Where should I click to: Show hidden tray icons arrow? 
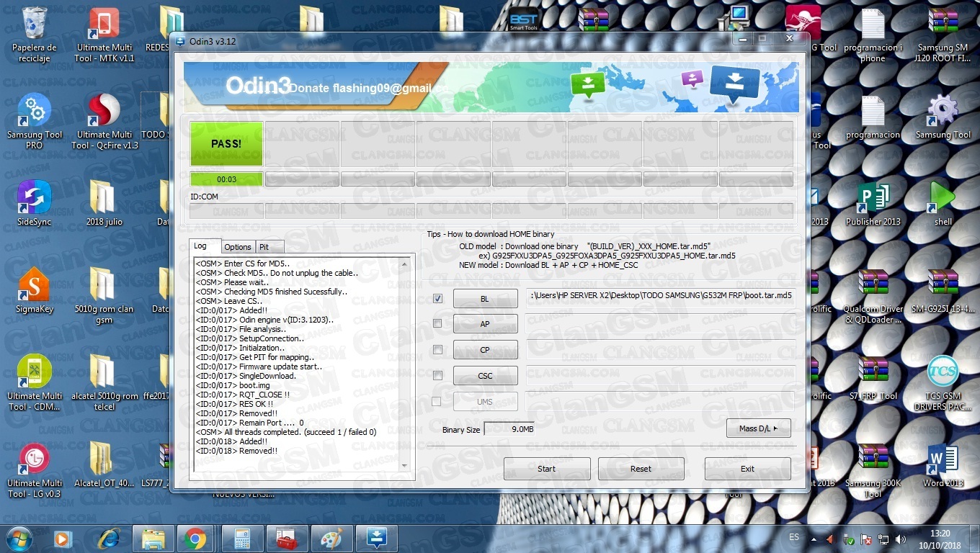[x=814, y=539]
